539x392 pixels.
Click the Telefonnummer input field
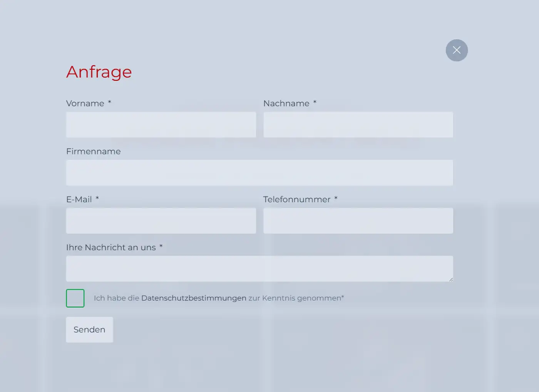[358, 221]
